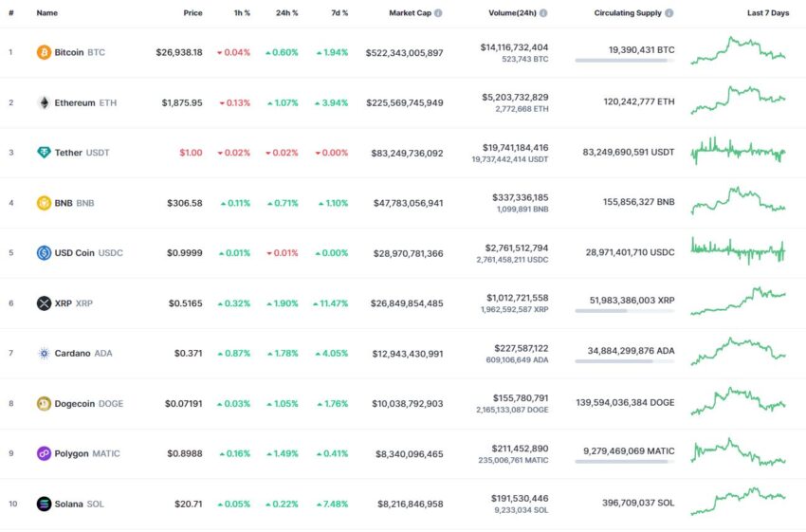Open the Circulating Supply info icon
The height and width of the screenshot is (532, 806).
click(669, 13)
